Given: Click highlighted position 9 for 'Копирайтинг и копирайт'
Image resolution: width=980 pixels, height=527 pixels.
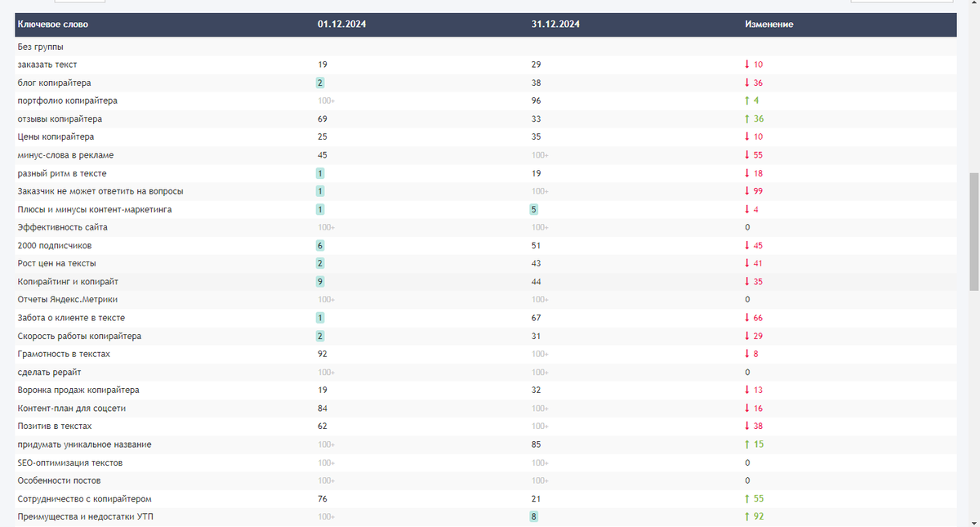Looking at the screenshot, I should [320, 281].
